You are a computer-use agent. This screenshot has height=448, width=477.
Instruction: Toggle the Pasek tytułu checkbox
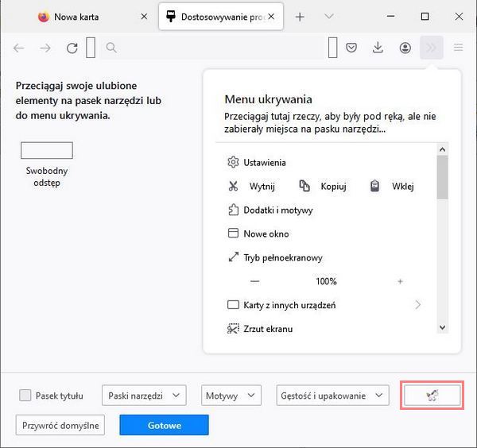pyautogui.click(x=25, y=395)
